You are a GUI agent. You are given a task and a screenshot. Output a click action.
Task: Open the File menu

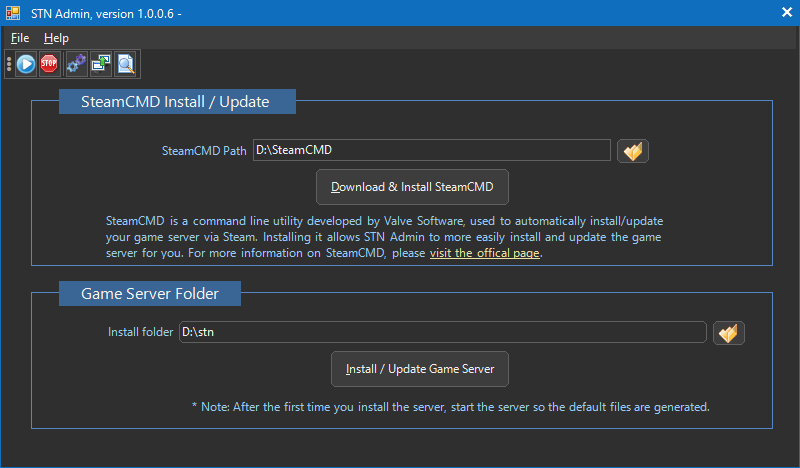pyautogui.click(x=20, y=38)
